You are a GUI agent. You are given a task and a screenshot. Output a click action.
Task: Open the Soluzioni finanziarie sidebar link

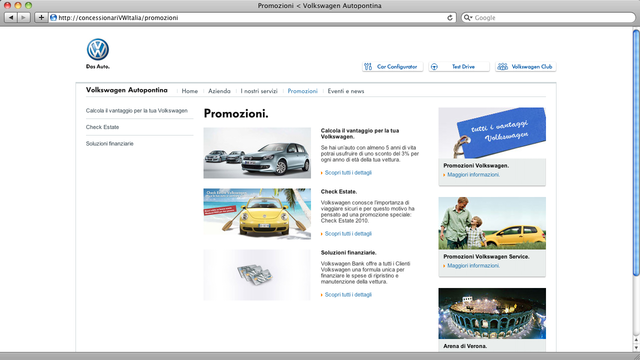point(109,144)
